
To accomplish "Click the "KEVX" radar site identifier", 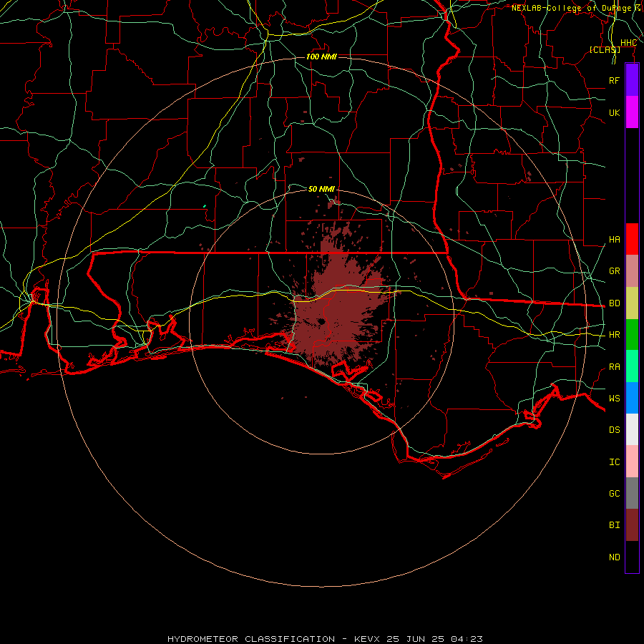I will [x=367, y=639].
